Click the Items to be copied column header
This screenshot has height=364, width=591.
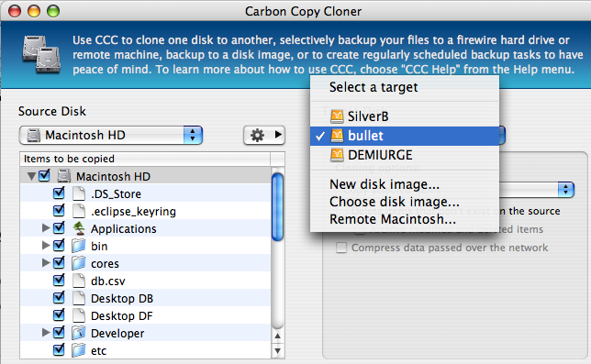coord(145,159)
